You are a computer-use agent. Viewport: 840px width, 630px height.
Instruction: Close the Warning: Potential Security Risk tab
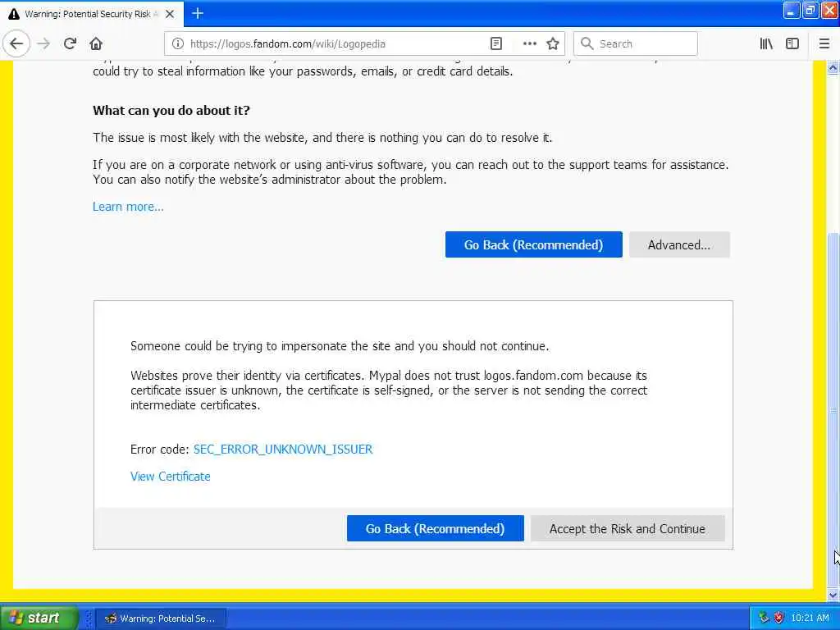pyautogui.click(x=169, y=14)
